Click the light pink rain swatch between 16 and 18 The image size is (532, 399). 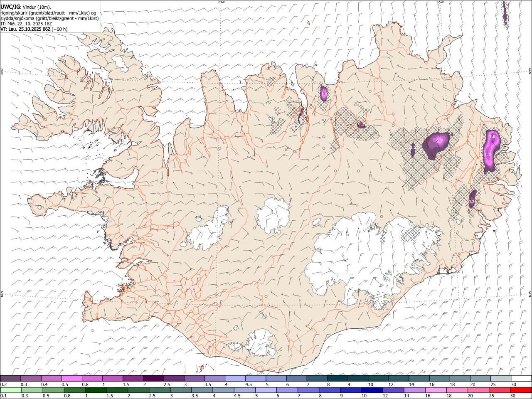436,390
